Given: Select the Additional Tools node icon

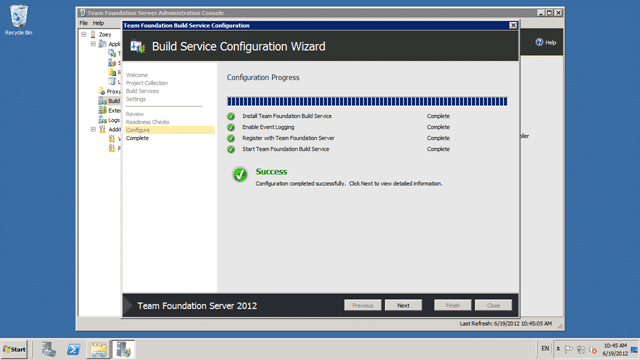Looking at the screenshot, I should (x=102, y=129).
